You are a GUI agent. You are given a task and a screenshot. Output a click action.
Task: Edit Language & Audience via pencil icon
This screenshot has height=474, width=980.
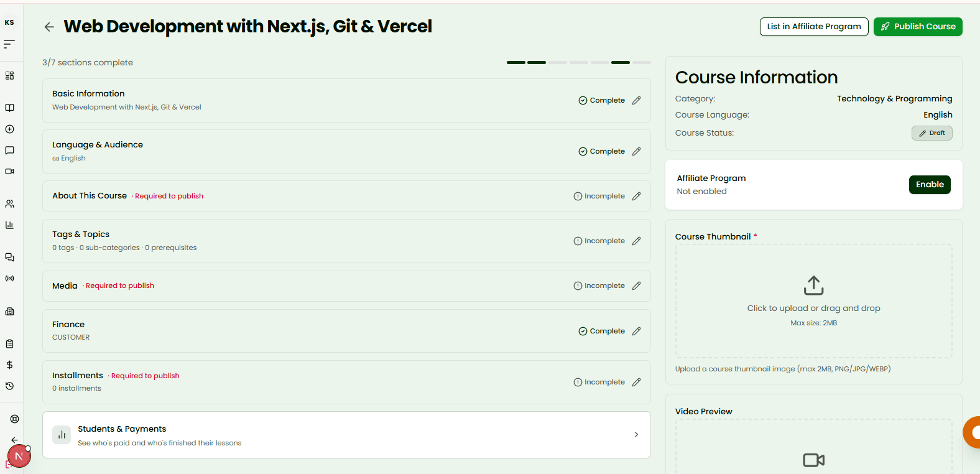[x=636, y=152]
